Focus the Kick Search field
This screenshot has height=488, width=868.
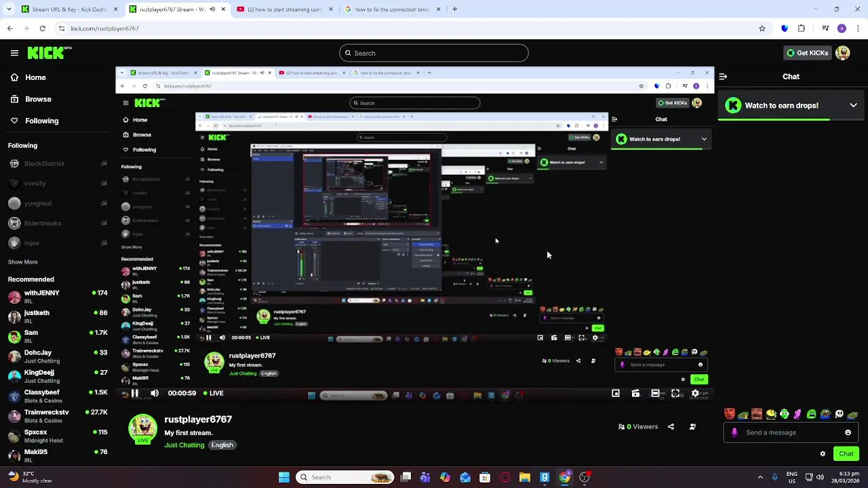pos(434,53)
